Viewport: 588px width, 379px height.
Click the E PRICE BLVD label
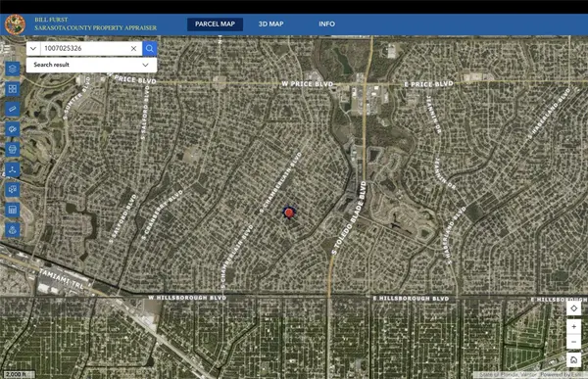pos(428,84)
